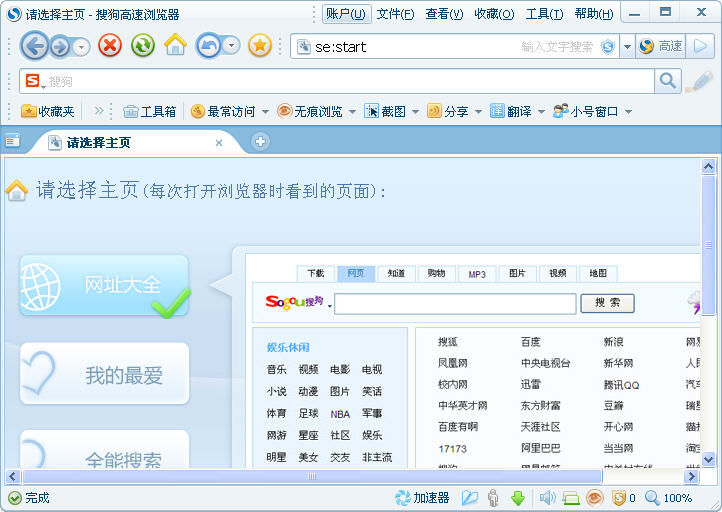Restore closed tab with the undo arrow icon

(x=209, y=46)
